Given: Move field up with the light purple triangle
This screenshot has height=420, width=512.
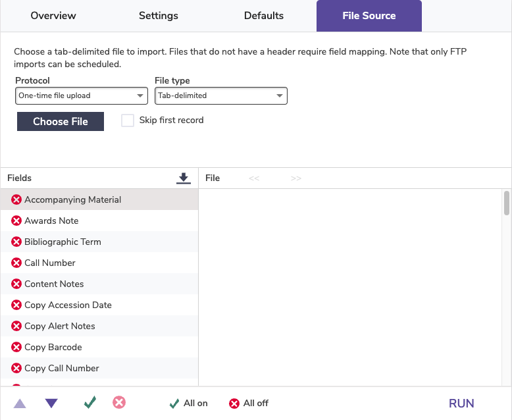Looking at the screenshot, I should tap(20, 404).
